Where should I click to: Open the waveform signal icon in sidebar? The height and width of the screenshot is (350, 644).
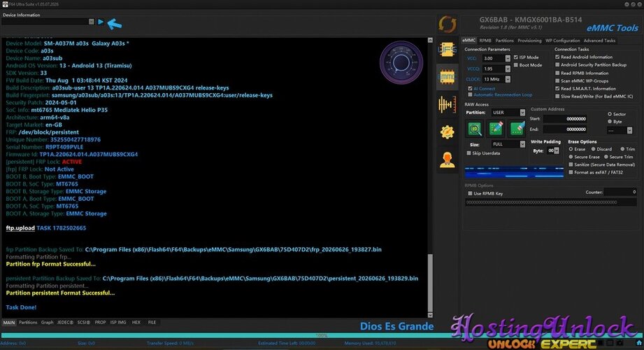tap(447, 104)
